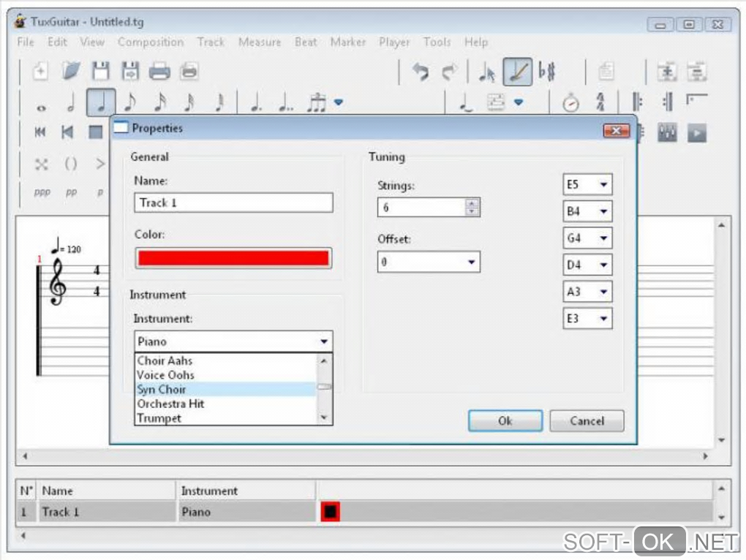The width and height of the screenshot is (746, 560).
Task: Select the ppp dynamic
Action: [42, 192]
